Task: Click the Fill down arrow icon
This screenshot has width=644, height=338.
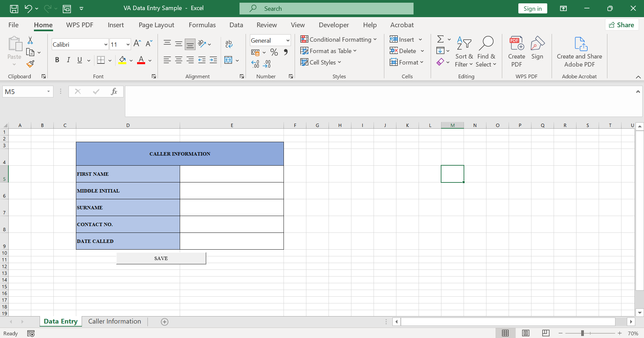Action: (440, 51)
